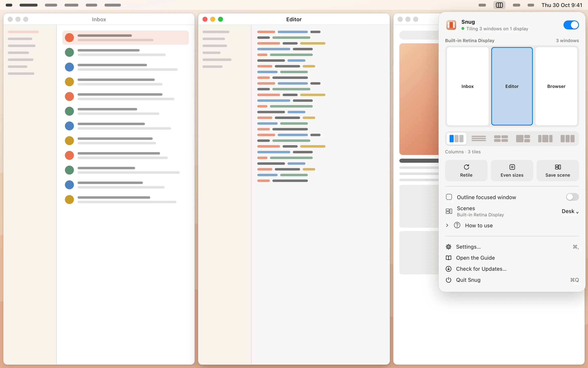Click the Settings gear icon
Viewport: 588px width, 368px height.
point(449,247)
